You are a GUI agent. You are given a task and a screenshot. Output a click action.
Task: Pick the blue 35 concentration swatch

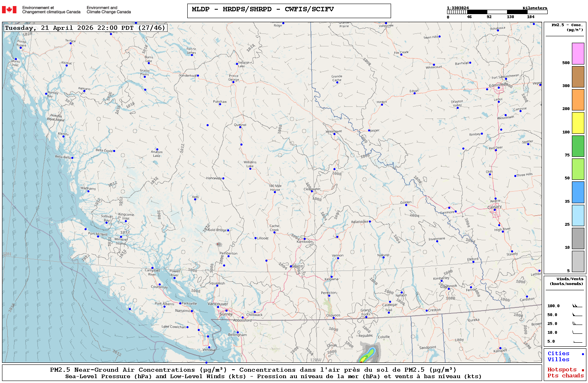[x=578, y=192]
